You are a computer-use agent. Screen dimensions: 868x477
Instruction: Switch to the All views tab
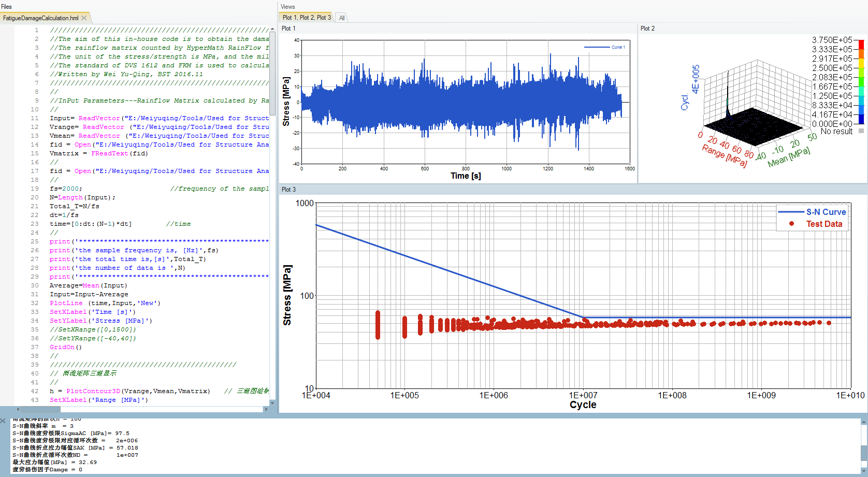342,18
